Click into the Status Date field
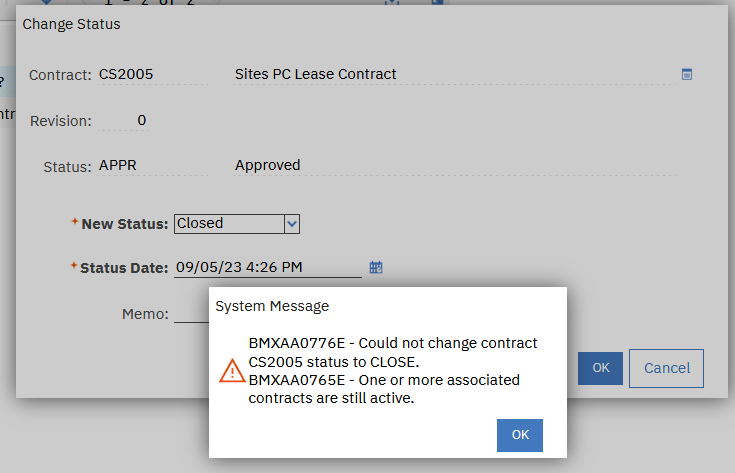This screenshot has width=735, height=473. point(267,267)
